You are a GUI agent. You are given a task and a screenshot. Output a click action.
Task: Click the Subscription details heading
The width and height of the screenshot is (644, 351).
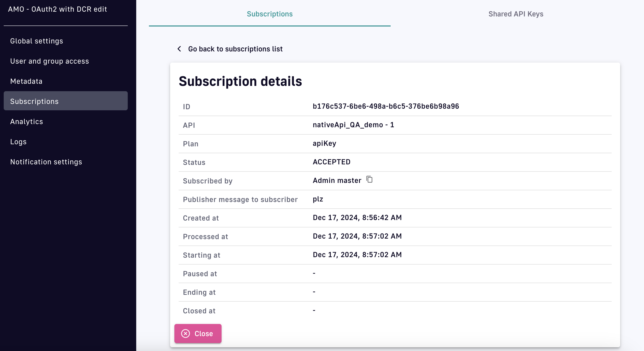240,81
